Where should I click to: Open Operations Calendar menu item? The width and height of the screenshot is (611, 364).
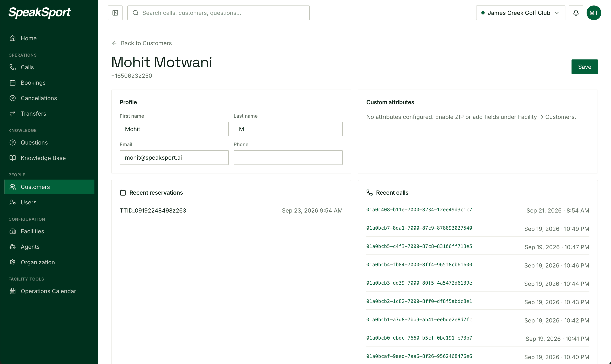click(x=49, y=291)
